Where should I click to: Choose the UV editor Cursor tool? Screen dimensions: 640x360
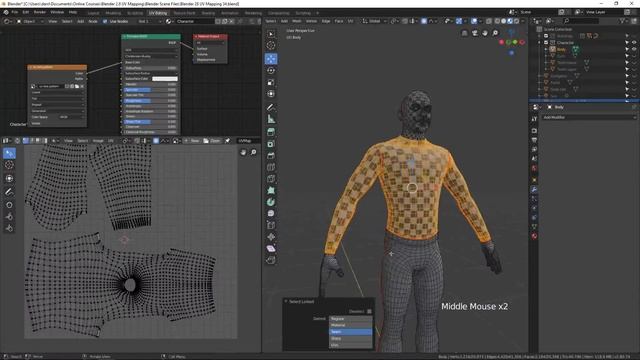[x=9, y=165]
